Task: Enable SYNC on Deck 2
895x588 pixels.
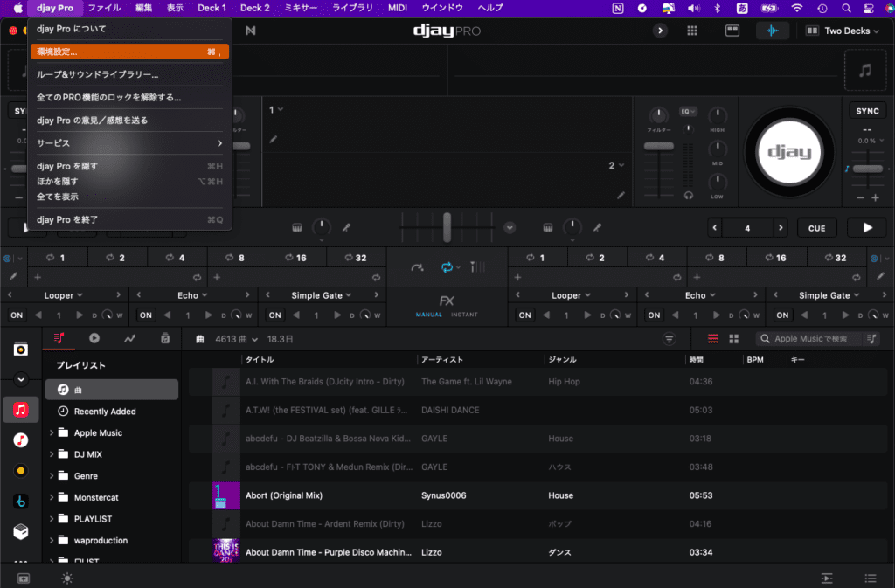Action: pos(867,111)
